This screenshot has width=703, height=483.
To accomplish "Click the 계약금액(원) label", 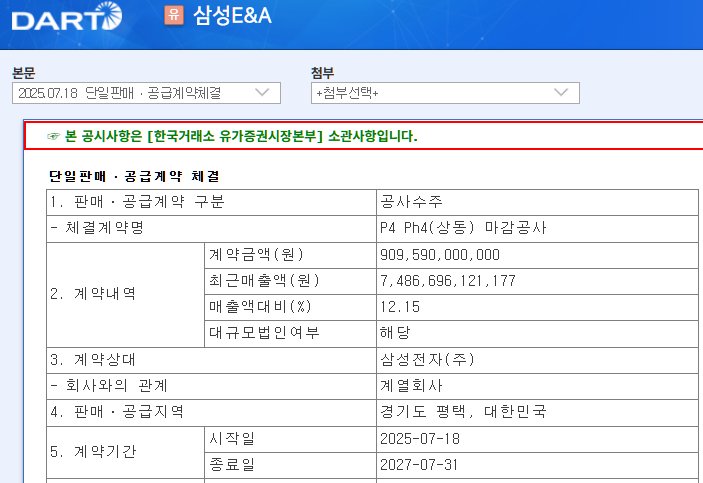I will (256, 255).
